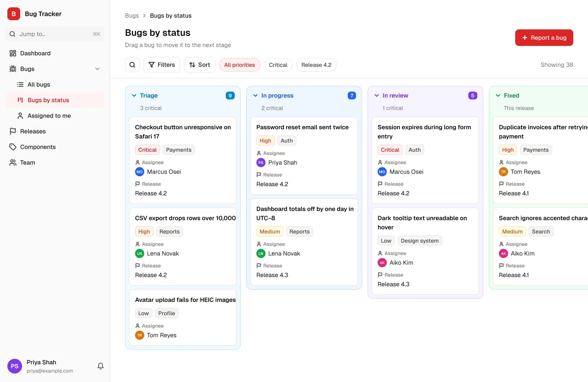Collapse the Triage column
The height and width of the screenshot is (382, 588).
[134, 95]
